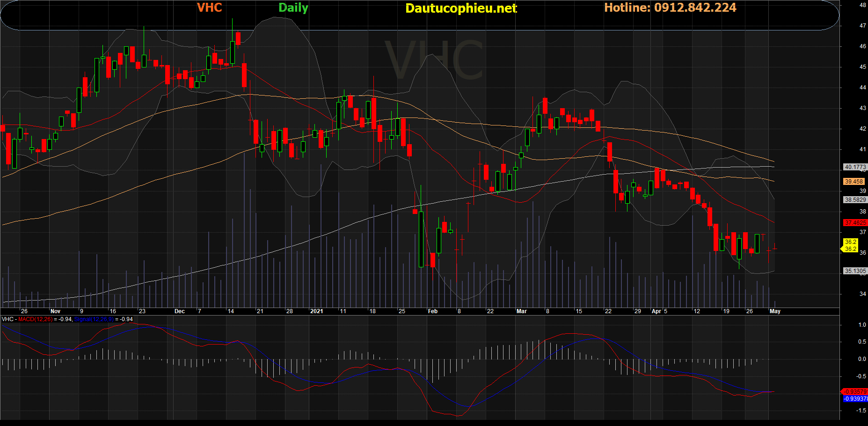Image resolution: width=868 pixels, height=426 pixels.
Task: Click the gray 40.1773 price tag
Action: tap(855, 167)
